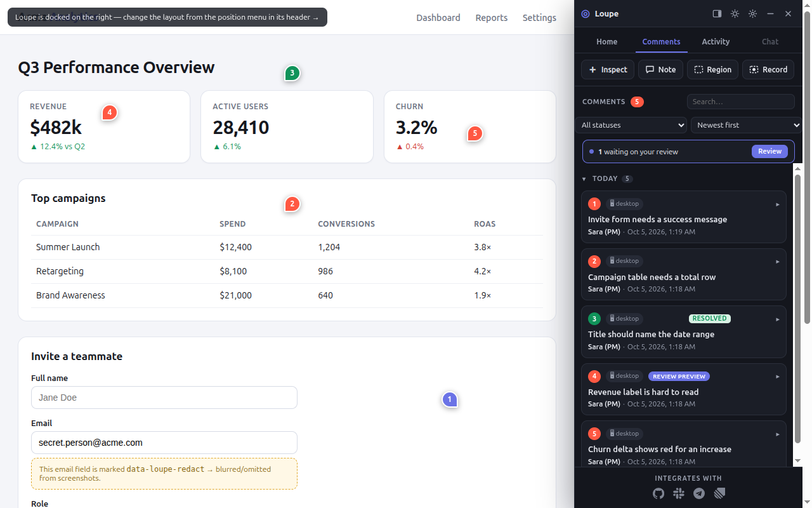Start recording with the Record button
Screen dimensions: 812x508
pyautogui.click(x=768, y=70)
